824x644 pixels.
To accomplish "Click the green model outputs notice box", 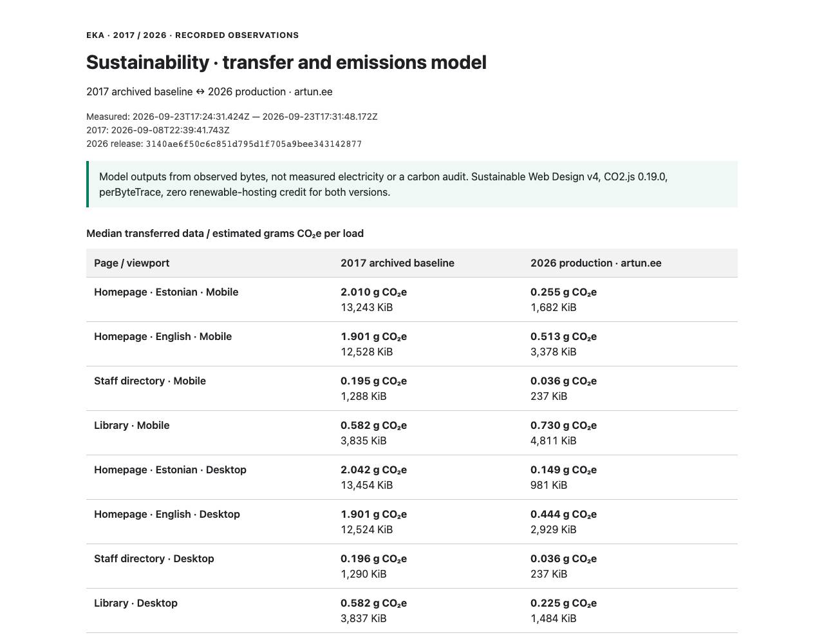I will pyautogui.click(x=412, y=184).
